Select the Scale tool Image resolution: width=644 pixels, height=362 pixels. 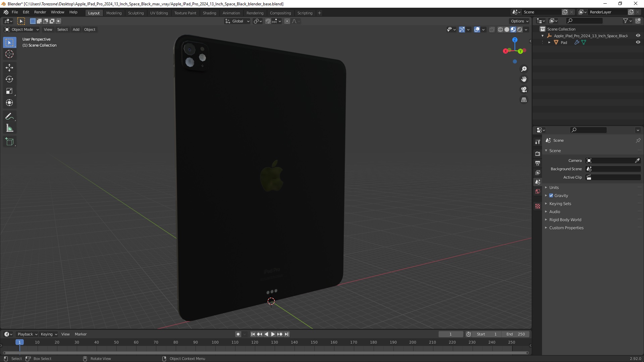9,91
